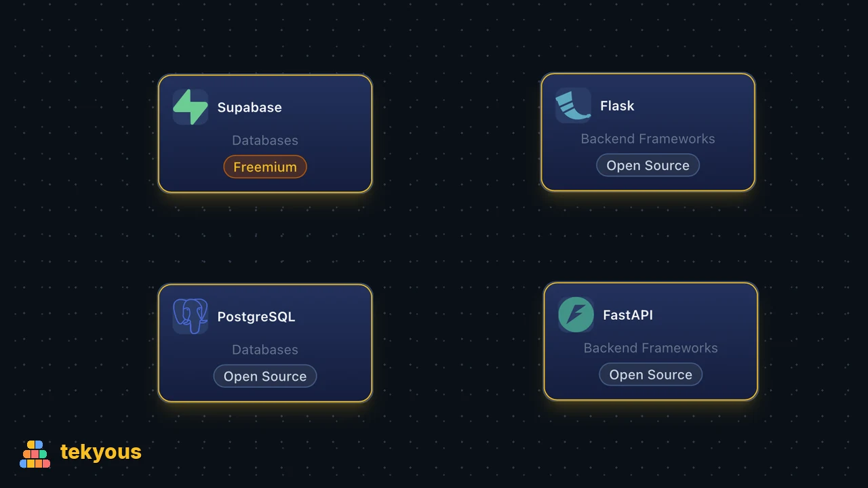Click Databases label under PostgreSQL
The height and width of the screenshot is (488, 868).
pos(265,350)
